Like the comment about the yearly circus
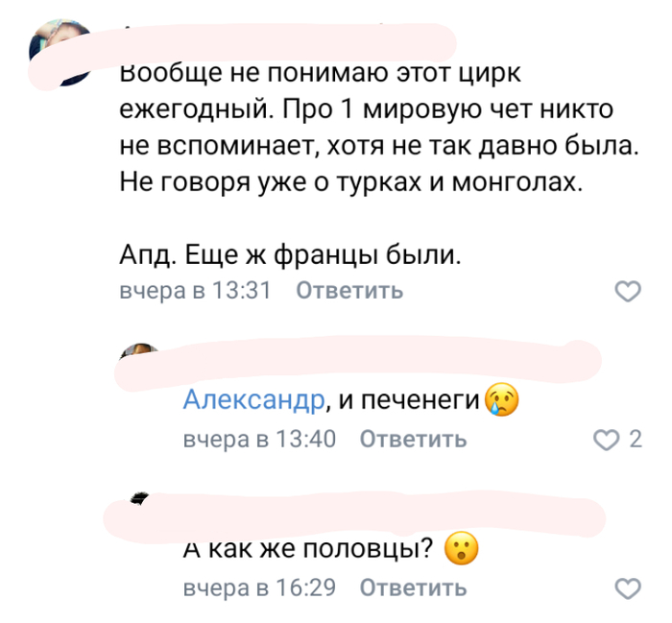Viewport: 672px width, 623px height. (x=626, y=291)
